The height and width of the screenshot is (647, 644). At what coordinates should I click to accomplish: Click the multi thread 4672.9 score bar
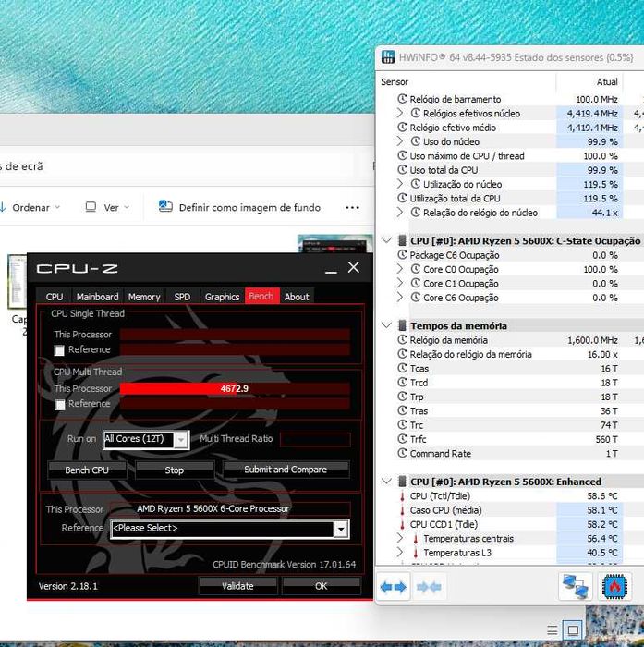235,389
